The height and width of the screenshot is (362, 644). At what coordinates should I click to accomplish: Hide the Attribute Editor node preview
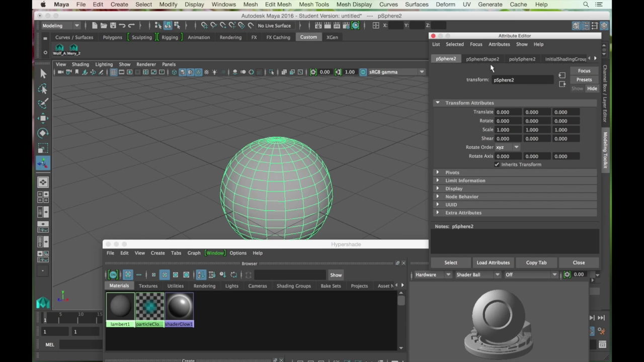tap(592, 88)
